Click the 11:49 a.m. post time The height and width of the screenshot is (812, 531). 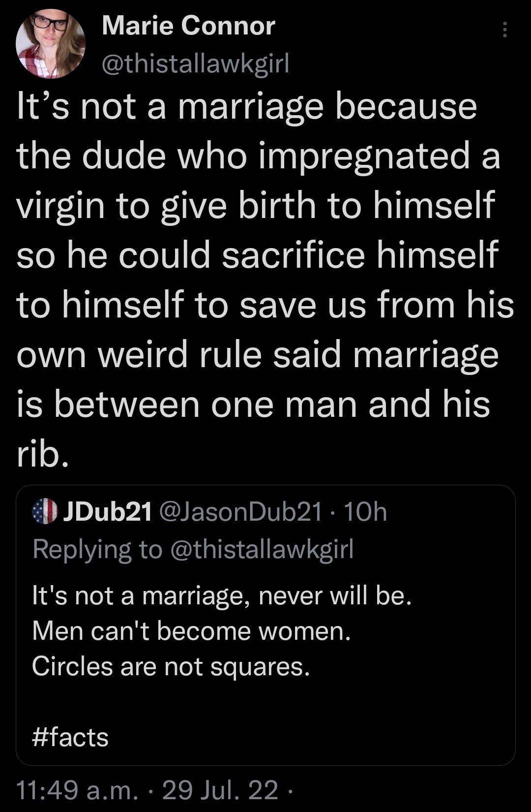tap(77, 790)
